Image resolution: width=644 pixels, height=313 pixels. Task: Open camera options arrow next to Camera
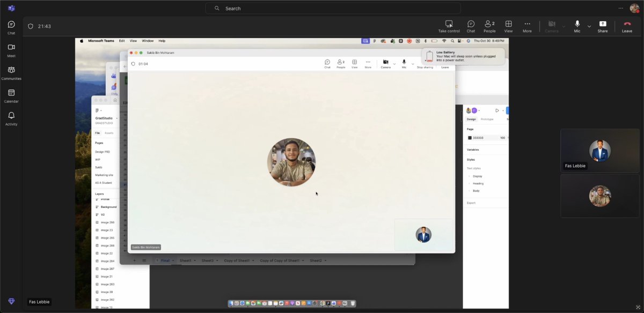(563, 26)
